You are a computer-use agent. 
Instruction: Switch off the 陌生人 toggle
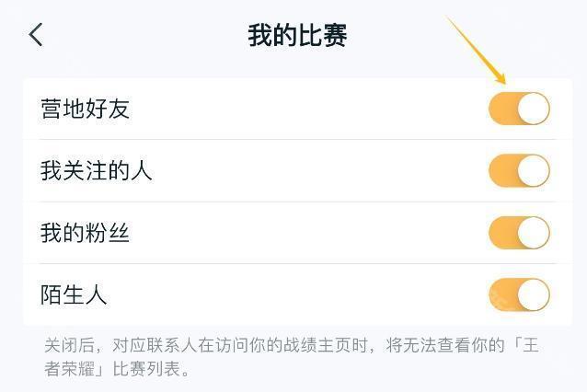coord(519,294)
